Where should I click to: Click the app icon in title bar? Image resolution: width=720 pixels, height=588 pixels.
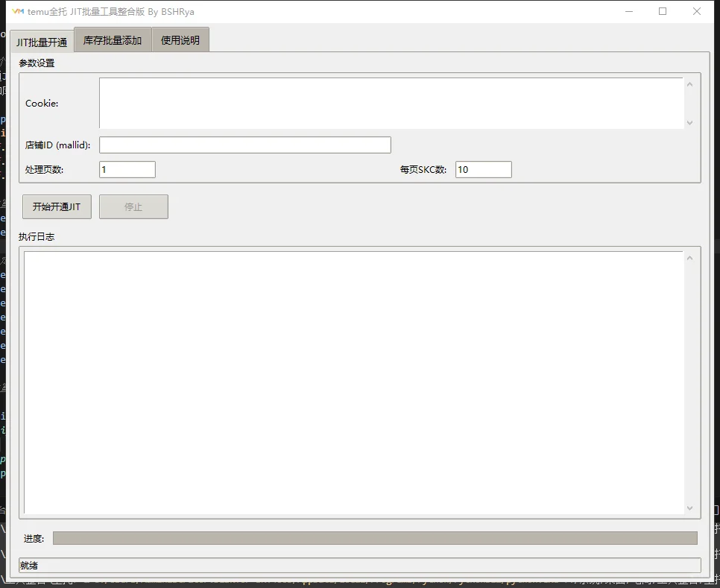point(17,11)
